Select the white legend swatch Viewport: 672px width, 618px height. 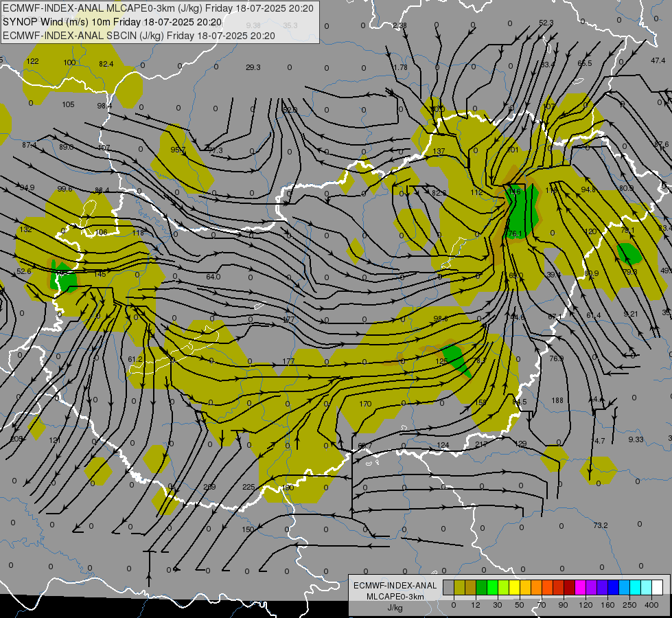[658, 587]
